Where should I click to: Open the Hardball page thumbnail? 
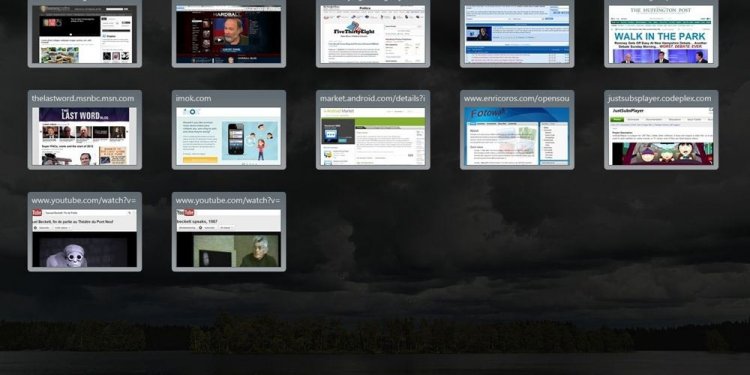229,34
